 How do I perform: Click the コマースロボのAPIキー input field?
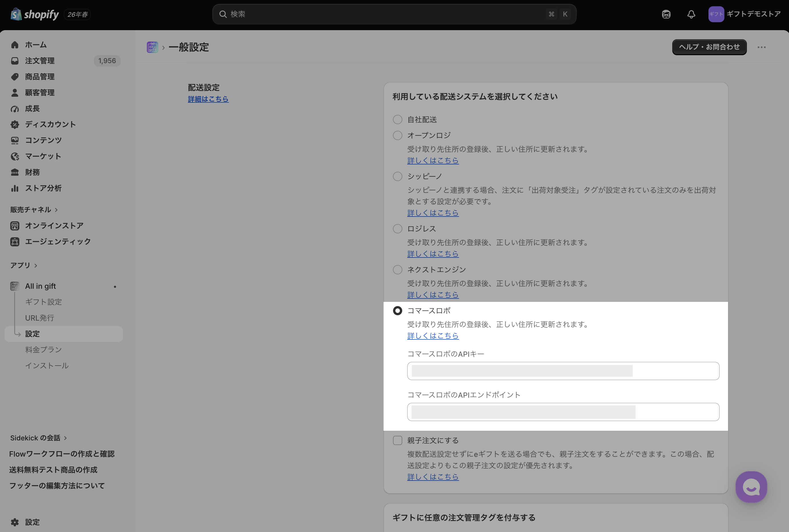coord(563,371)
